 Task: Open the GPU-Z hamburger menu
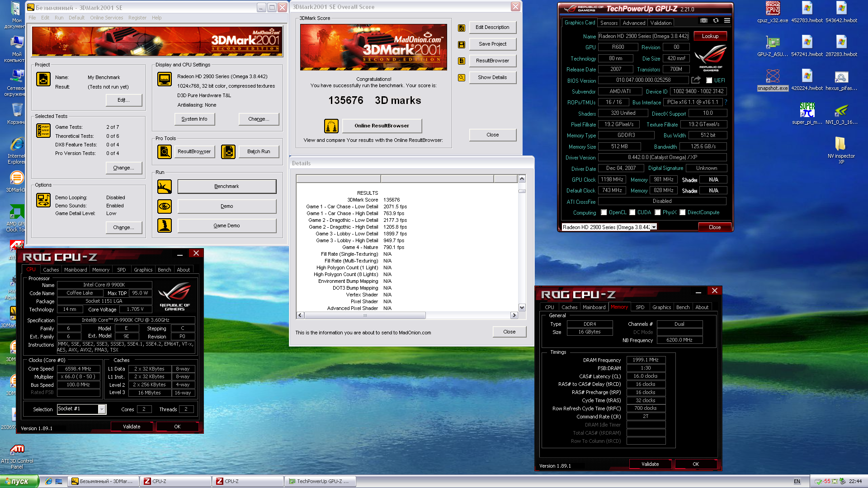[727, 21]
